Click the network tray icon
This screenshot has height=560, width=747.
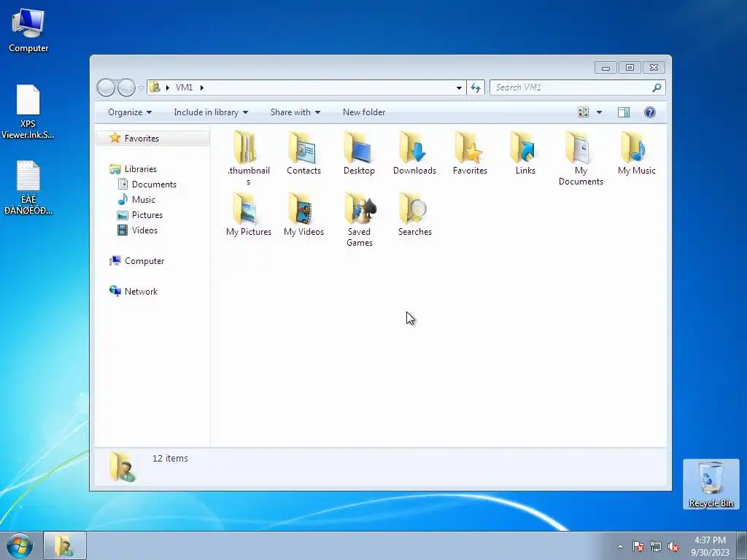(656, 546)
